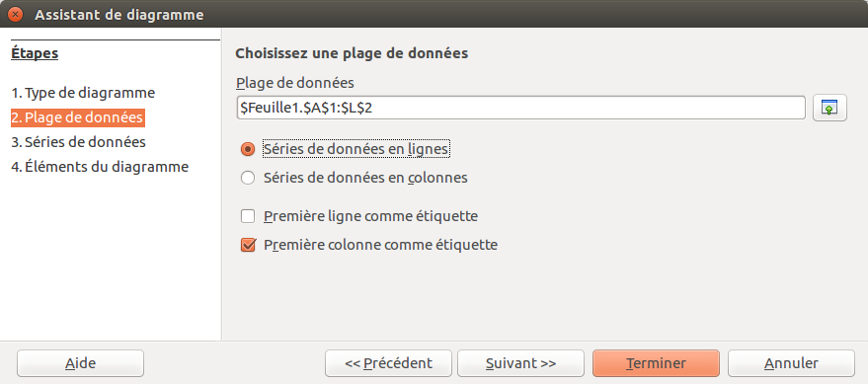Screen dimensions: 868x384
Task: Cancel the wizard with Annuler
Action: (x=791, y=363)
